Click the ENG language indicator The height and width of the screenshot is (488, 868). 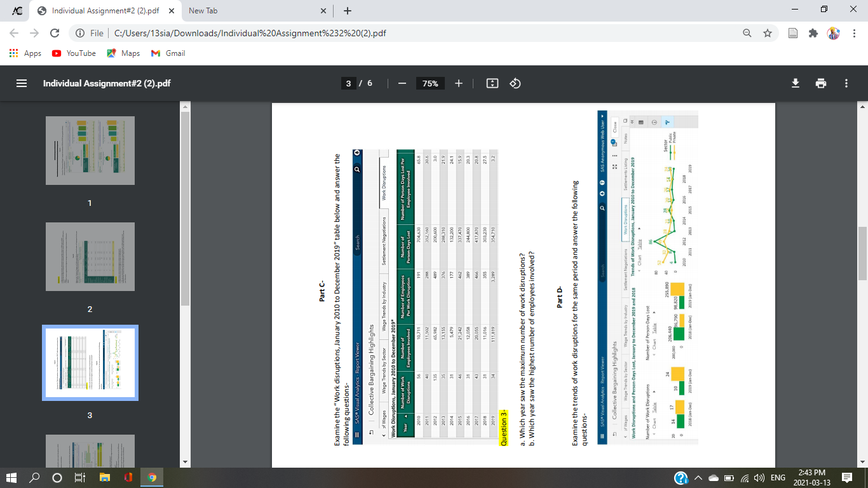(x=778, y=478)
